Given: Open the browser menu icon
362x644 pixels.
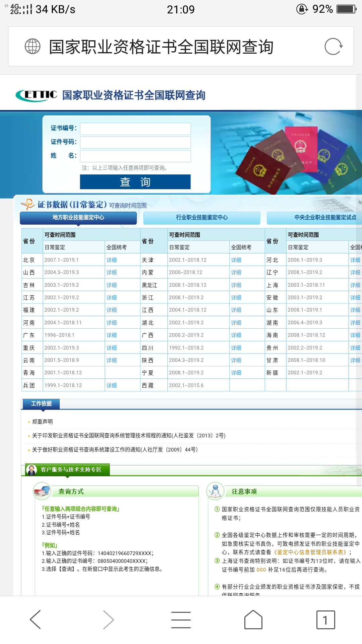Looking at the screenshot, I should pos(181,620).
